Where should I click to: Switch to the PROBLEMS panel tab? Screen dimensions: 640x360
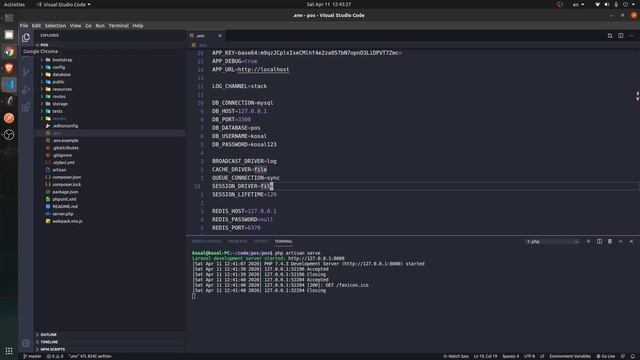pyautogui.click(x=238, y=242)
